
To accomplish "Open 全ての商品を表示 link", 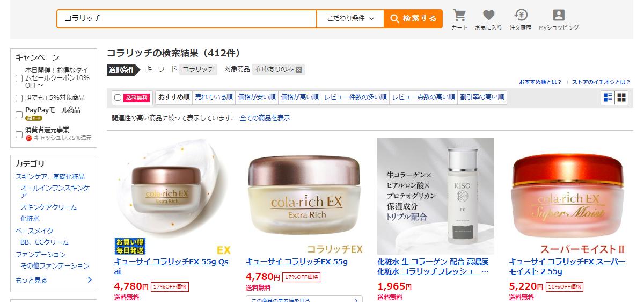I will click(265, 118).
